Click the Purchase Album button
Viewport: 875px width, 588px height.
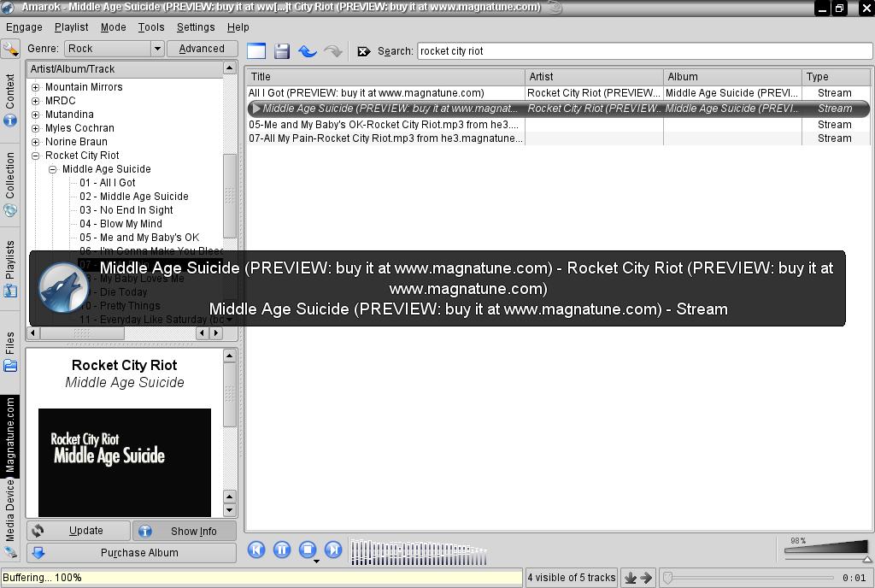(132, 553)
